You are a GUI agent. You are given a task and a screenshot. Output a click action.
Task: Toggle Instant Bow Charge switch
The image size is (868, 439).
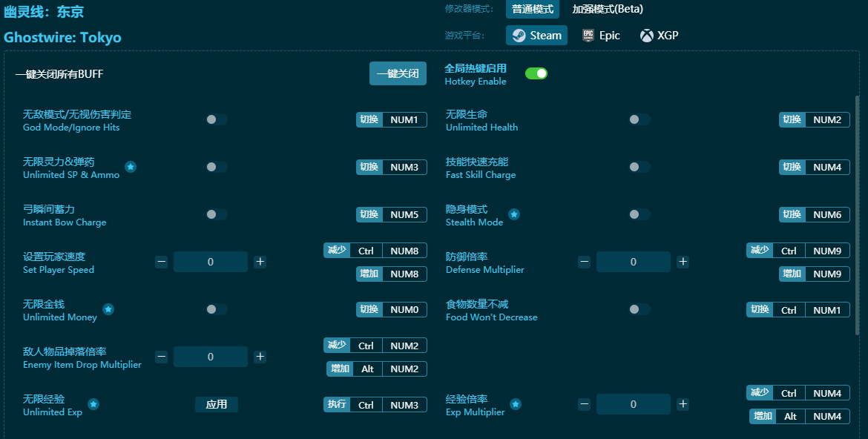[x=217, y=214]
